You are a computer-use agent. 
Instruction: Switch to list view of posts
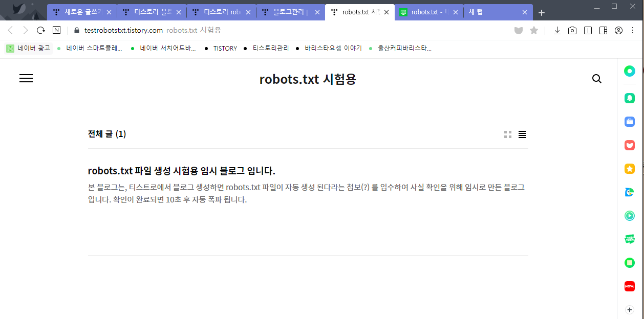[522, 134]
